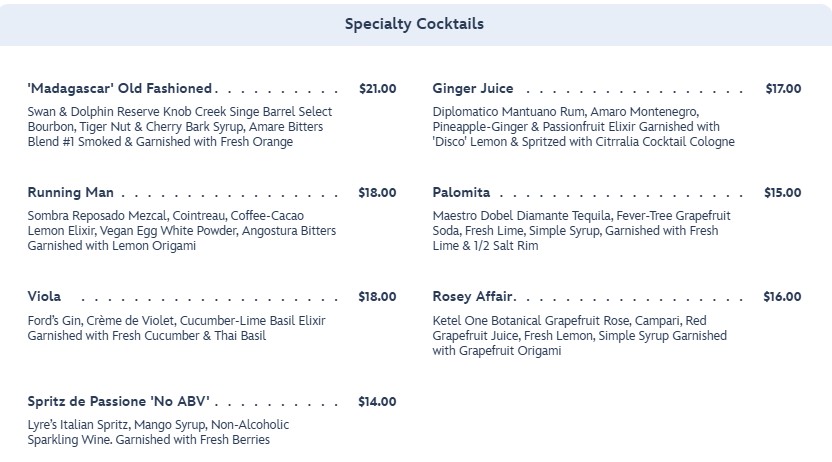The width and height of the screenshot is (832, 462).
Task: Click the Specialty Cocktails section header
Action: point(415,23)
